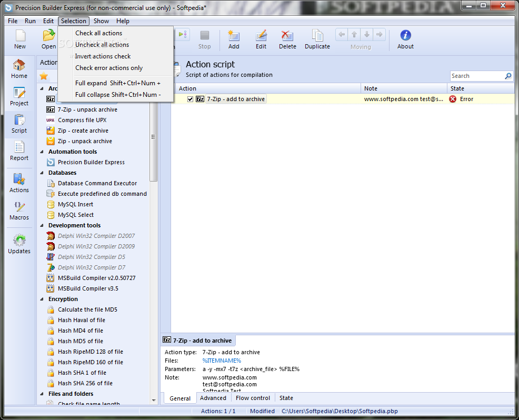519x420 pixels.
Task: Switch to the State tab
Action: 286,398
